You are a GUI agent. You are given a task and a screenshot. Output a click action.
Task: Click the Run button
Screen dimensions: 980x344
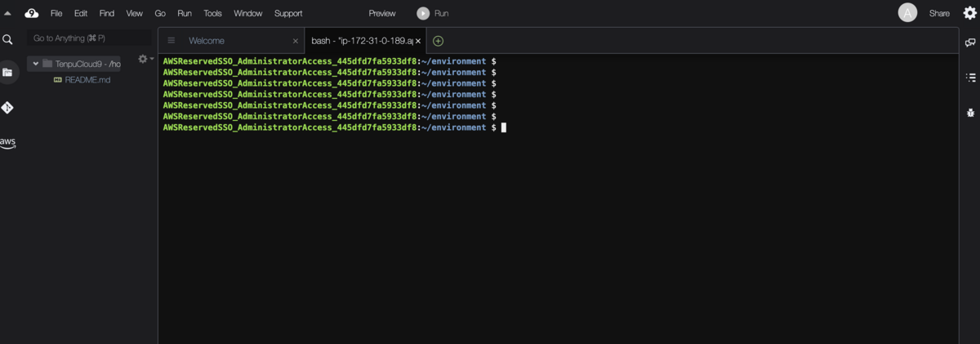coord(433,13)
